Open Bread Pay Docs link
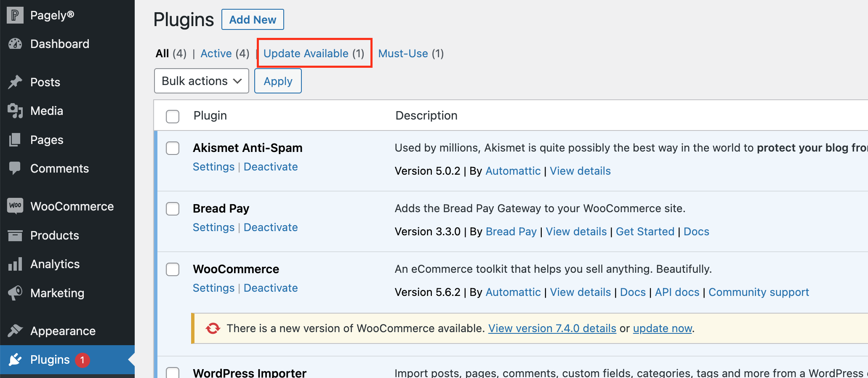Screen dimensions: 868x378 click(696, 232)
